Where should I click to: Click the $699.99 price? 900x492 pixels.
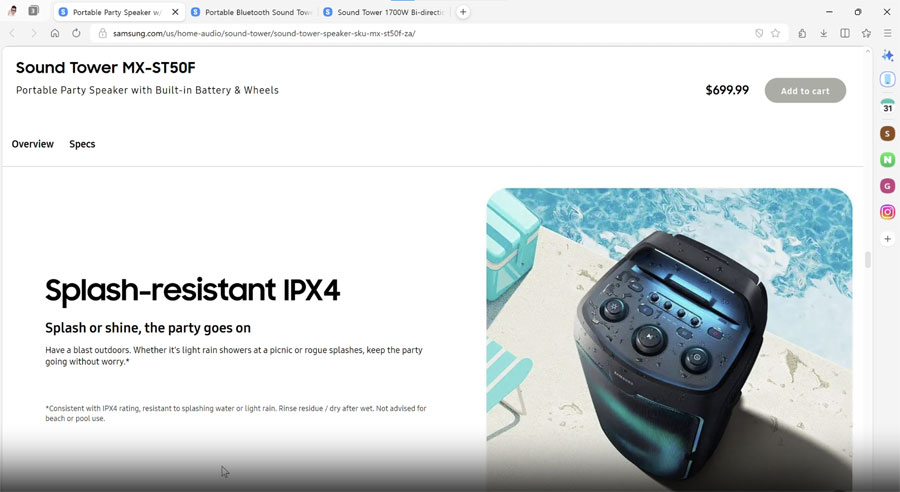tap(727, 90)
